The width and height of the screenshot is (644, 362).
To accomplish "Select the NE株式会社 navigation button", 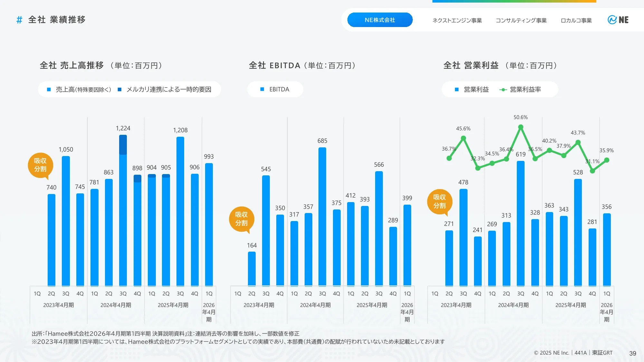I will click(x=380, y=20).
